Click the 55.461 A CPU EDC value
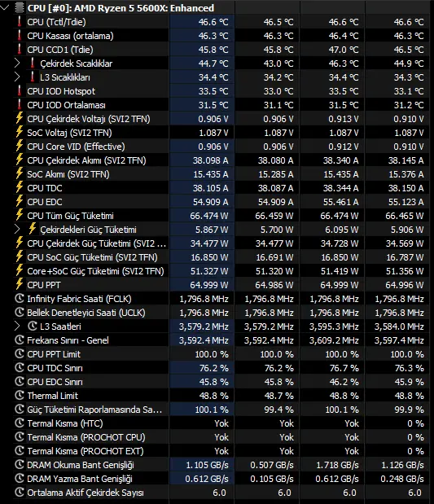 [341, 202]
